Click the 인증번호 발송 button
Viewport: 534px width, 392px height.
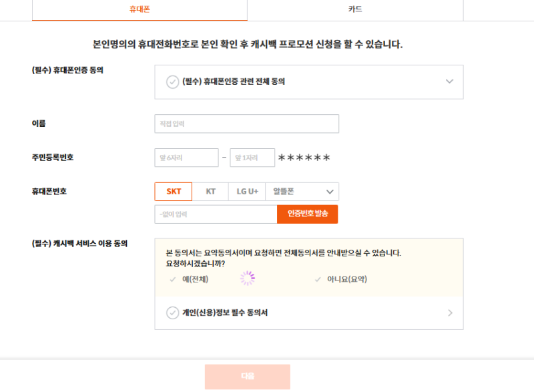click(308, 214)
